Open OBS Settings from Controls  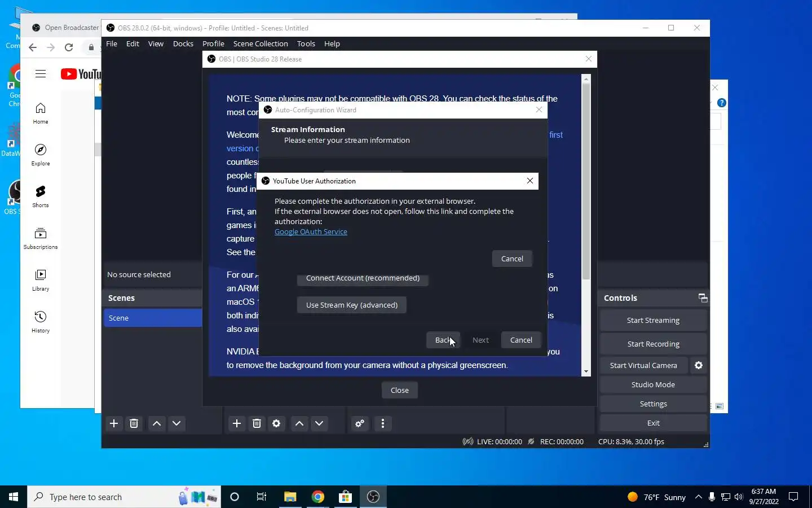[653, 404]
